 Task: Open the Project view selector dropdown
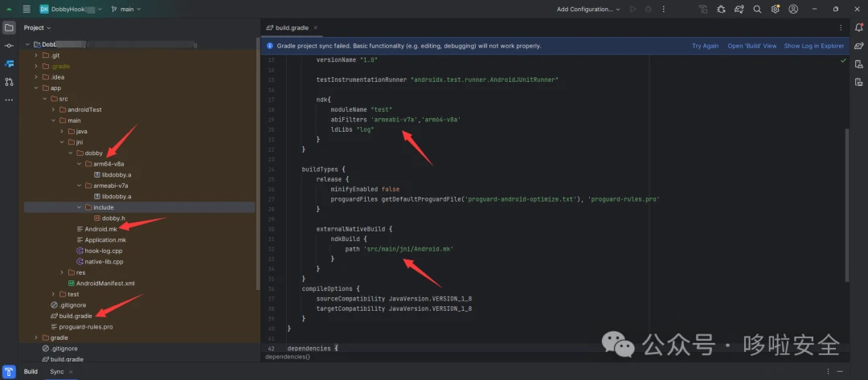tap(37, 27)
